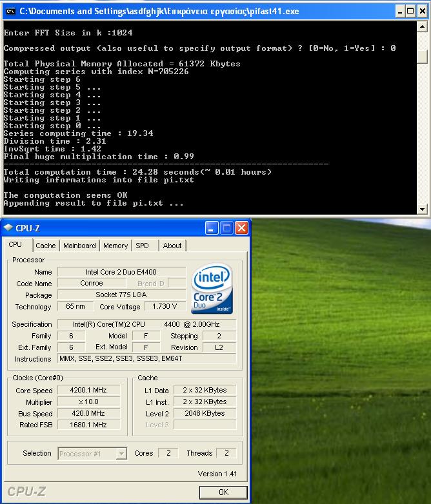Switch to the Memory tab

(x=115, y=246)
